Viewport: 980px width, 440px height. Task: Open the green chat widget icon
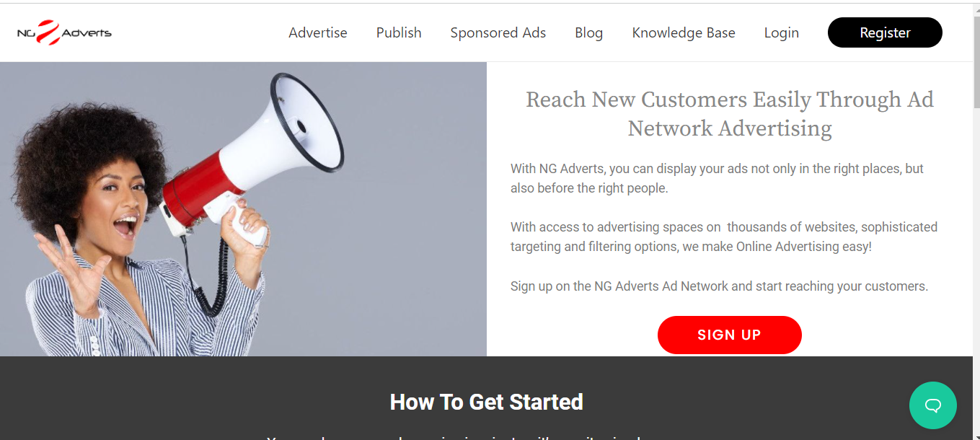932,405
